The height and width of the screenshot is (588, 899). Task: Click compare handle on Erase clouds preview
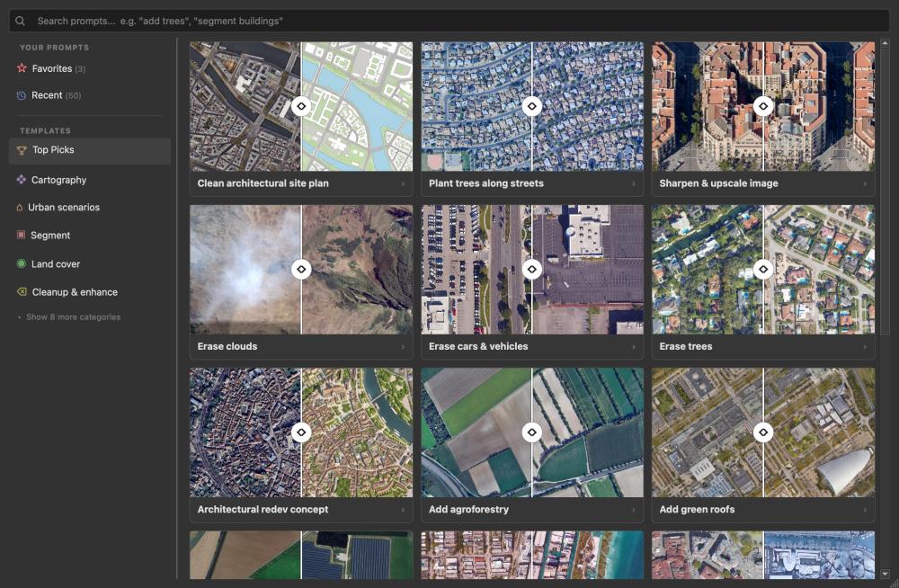click(x=301, y=269)
